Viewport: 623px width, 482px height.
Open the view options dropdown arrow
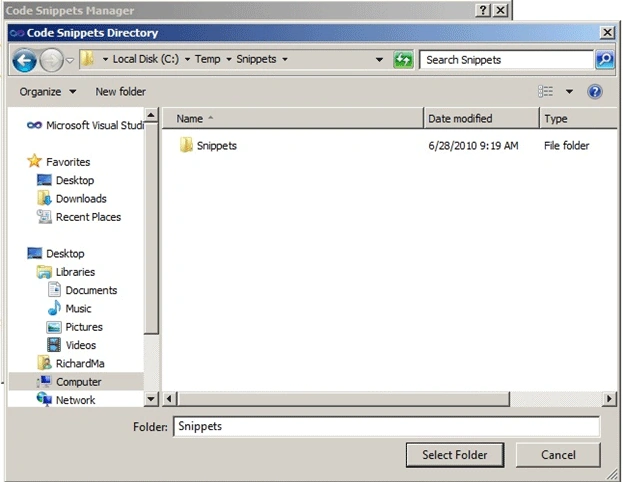tap(569, 92)
